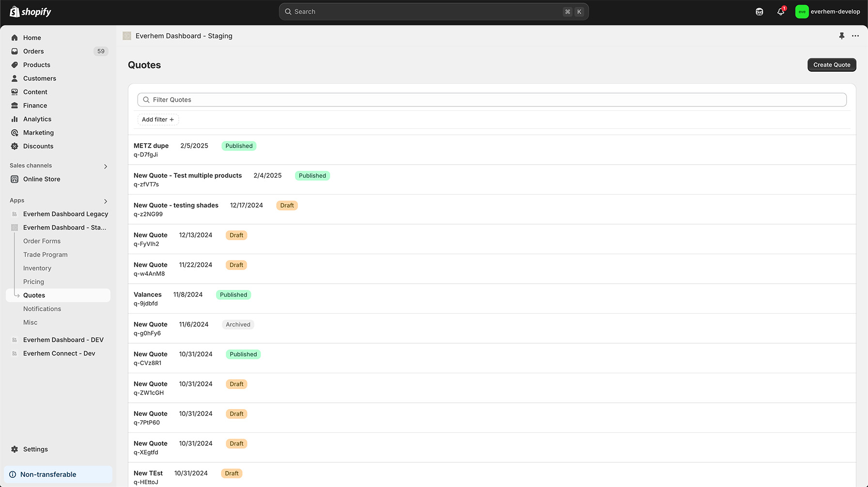The width and height of the screenshot is (868, 487).
Task: Open Trade Program in sidebar
Action: point(46,255)
